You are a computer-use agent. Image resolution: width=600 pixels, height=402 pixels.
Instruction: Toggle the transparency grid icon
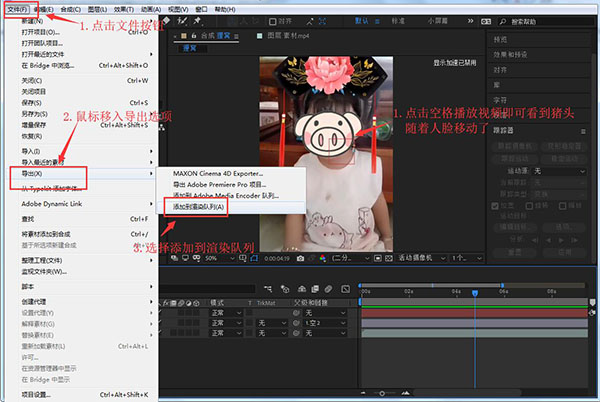pos(389,258)
